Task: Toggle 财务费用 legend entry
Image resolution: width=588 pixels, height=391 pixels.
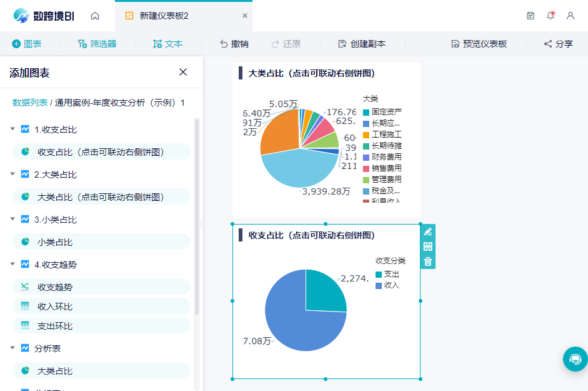Action: [382, 157]
